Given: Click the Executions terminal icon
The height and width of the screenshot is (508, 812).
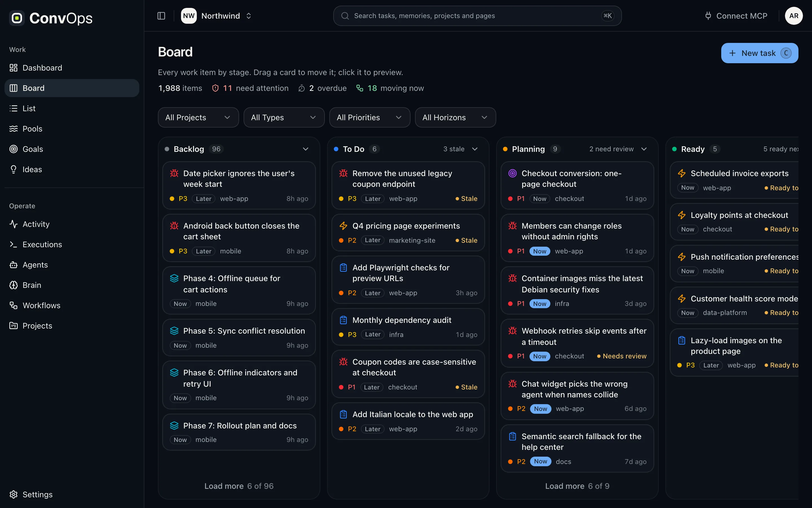Looking at the screenshot, I should 14,244.
